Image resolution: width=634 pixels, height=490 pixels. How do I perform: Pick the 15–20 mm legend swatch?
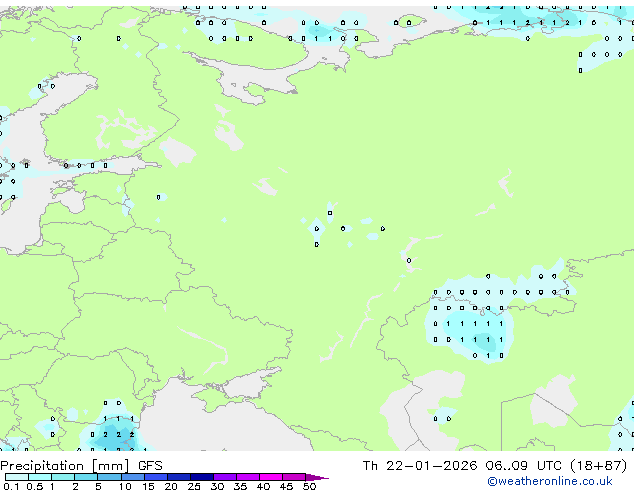156,477
